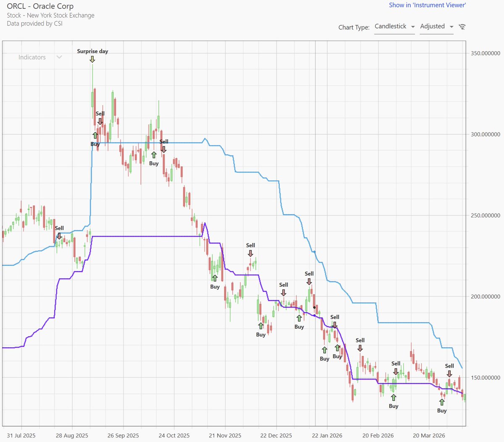Click the 21 Nov 2025 date label
Image resolution: width=504 pixels, height=442 pixels.
pos(225,435)
